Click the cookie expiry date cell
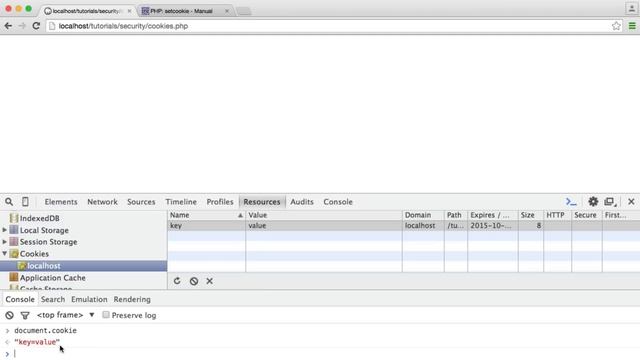 point(493,226)
